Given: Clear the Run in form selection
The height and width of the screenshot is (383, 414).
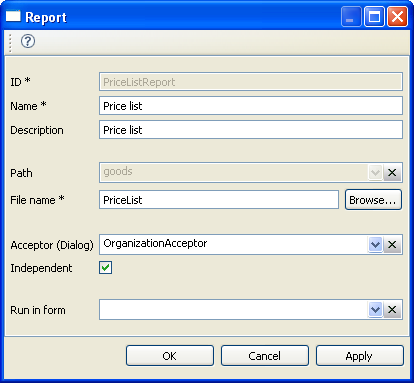Looking at the screenshot, I should coord(392,310).
